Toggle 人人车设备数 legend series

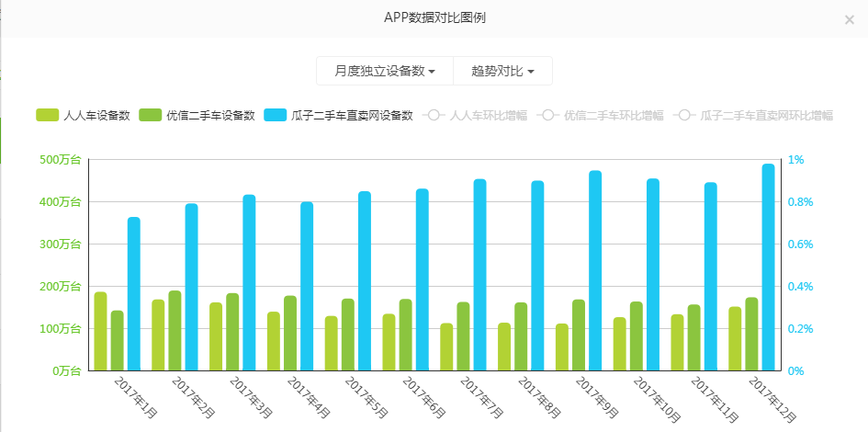tap(83, 115)
